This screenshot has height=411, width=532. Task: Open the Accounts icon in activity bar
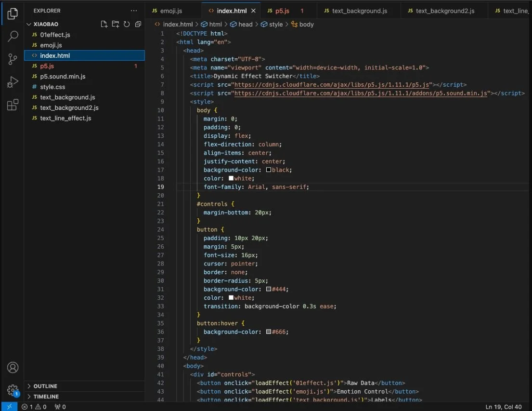(x=13, y=368)
